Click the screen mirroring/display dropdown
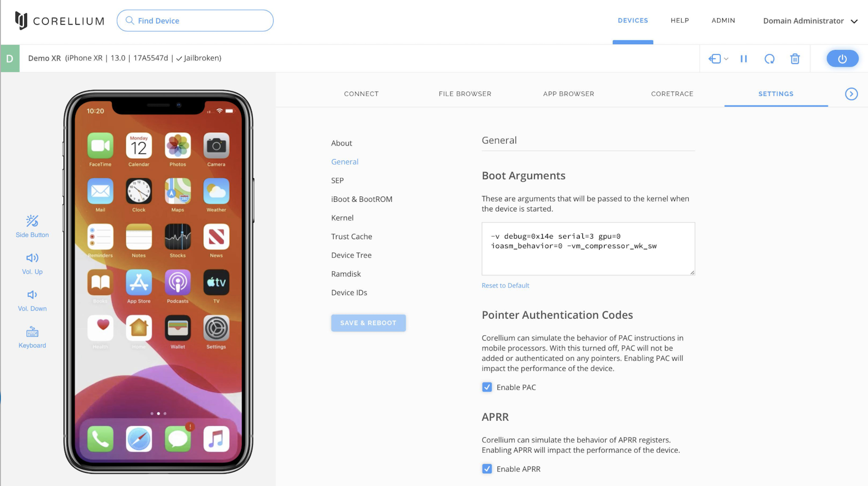Viewport: 868px width, 486px height. point(719,58)
